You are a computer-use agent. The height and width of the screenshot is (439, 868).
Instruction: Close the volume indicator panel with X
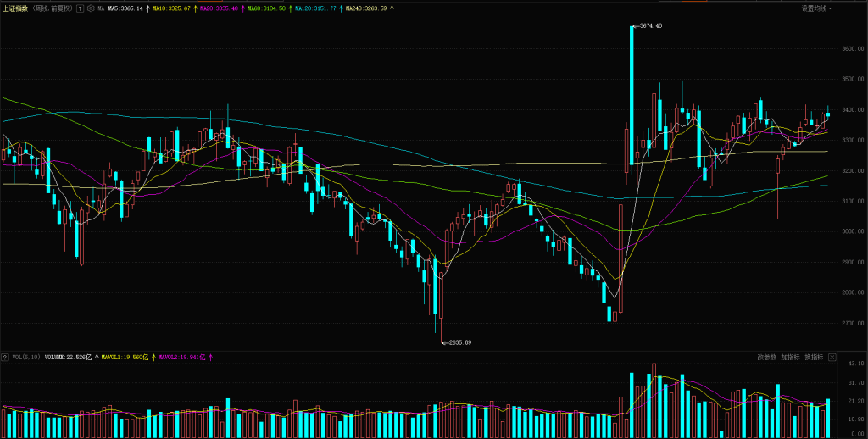pos(832,358)
